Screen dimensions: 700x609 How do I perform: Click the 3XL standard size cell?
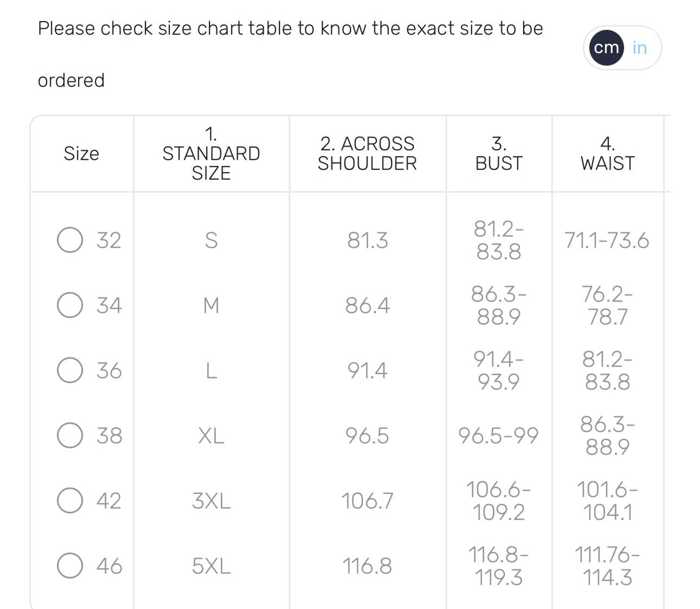(211, 501)
